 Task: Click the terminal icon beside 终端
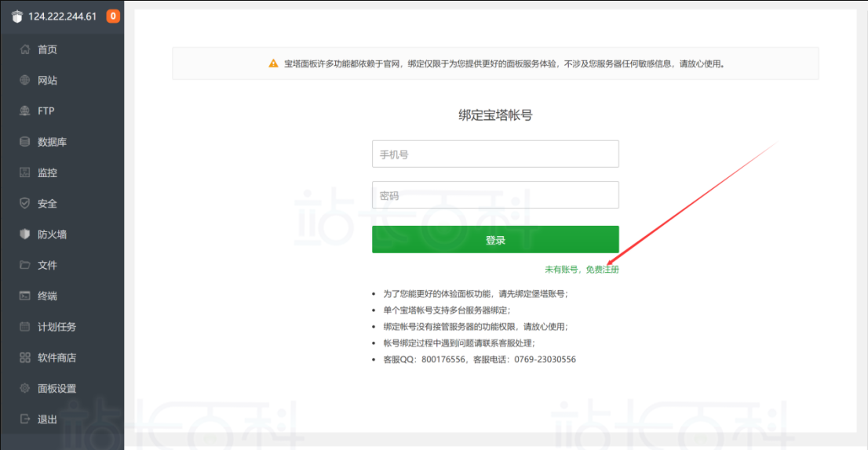click(25, 296)
